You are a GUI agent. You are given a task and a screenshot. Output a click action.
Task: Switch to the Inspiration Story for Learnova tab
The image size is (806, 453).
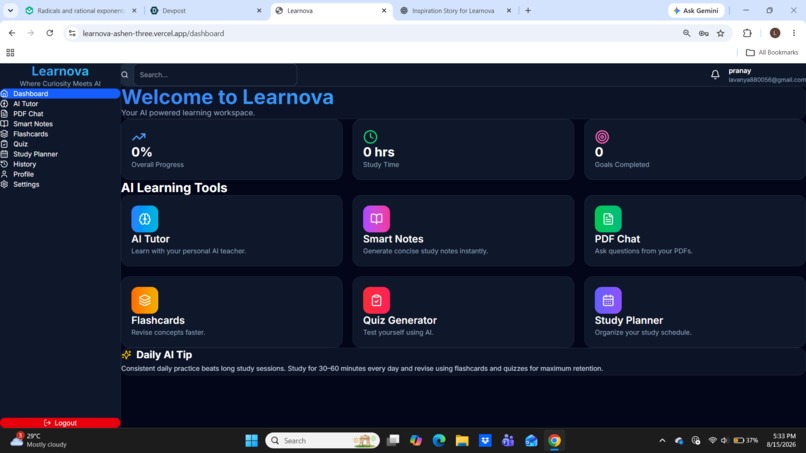tap(455, 10)
